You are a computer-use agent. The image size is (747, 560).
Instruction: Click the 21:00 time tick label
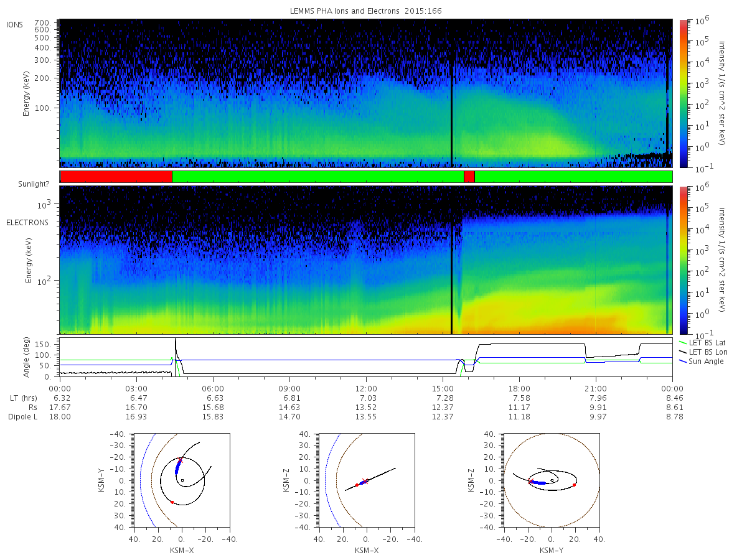click(x=596, y=388)
